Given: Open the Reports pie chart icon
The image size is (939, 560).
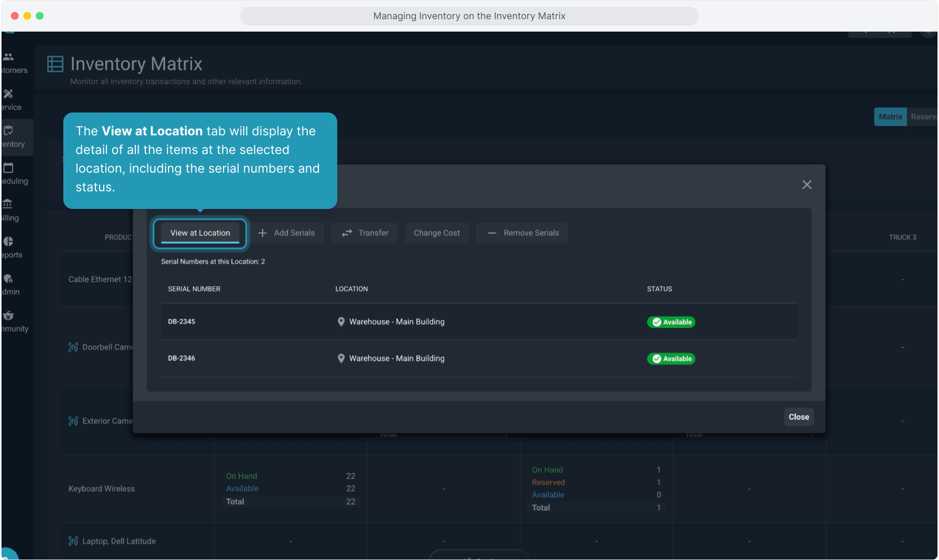Looking at the screenshot, I should [x=8, y=242].
